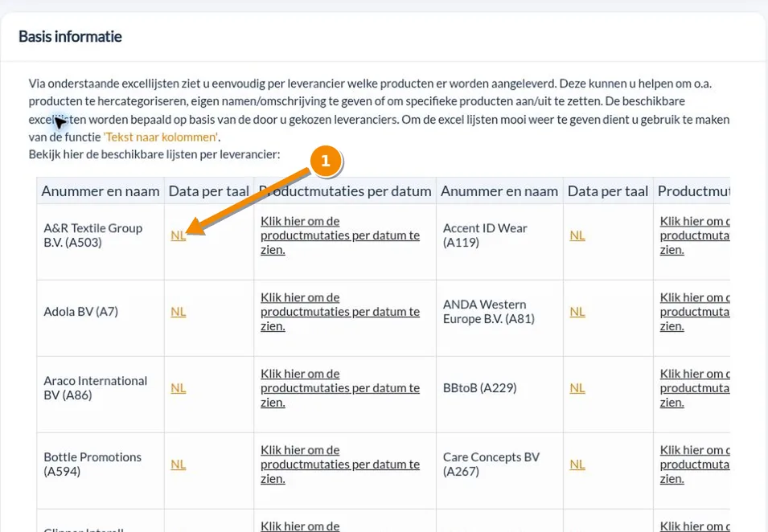View productmutaties per datum for Araco International
This screenshot has width=768, height=532.
(340, 388)
